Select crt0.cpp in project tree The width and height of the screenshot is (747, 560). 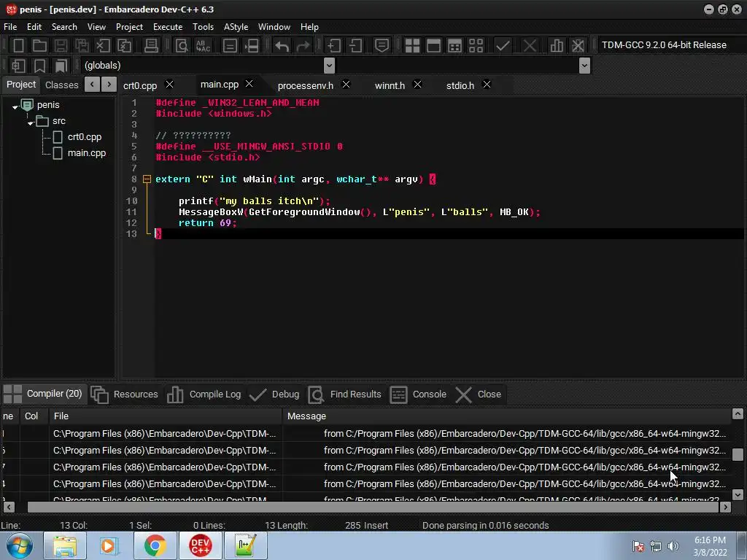85,137
